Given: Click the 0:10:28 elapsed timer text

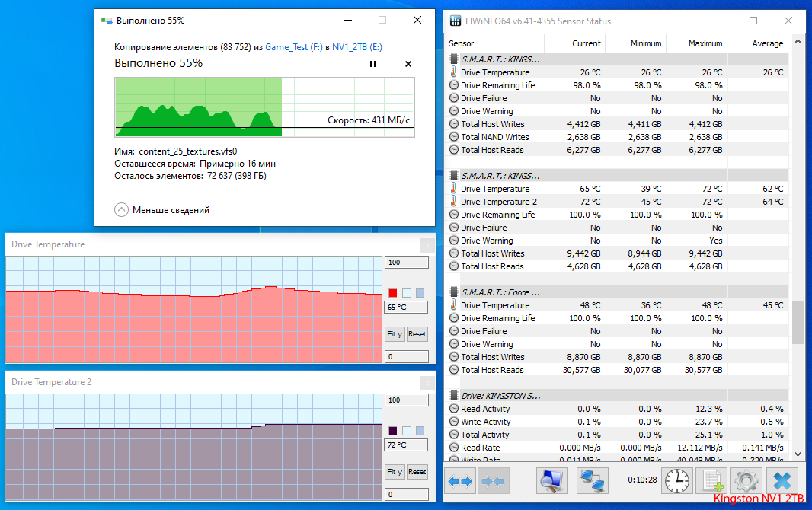Looking at the screenshot, I should click(642, 480).
